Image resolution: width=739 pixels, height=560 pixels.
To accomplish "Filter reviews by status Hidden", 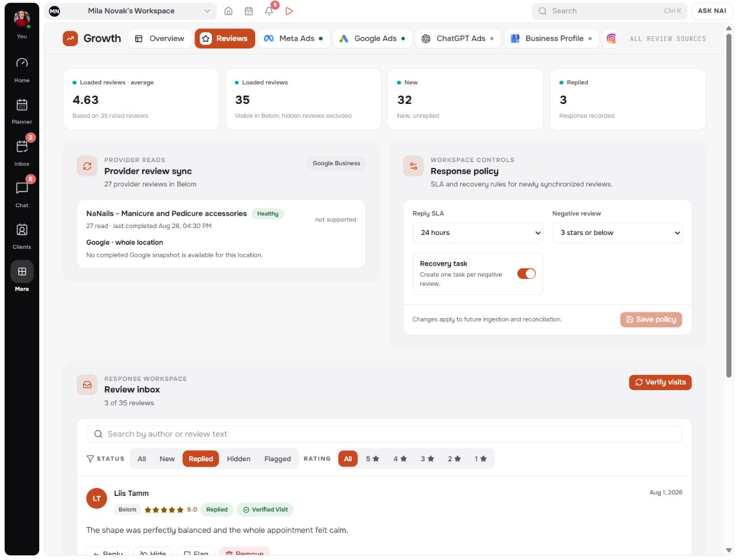I will click(238, 459).
